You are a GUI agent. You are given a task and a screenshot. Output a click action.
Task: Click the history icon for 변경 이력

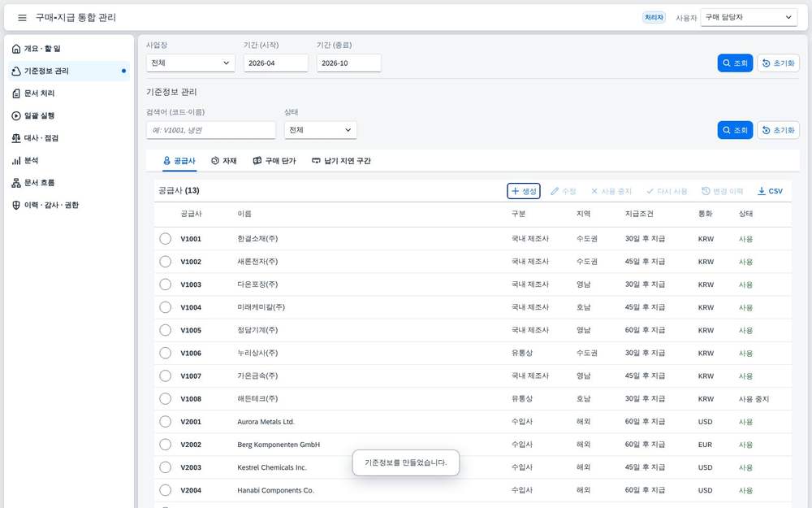706,191
